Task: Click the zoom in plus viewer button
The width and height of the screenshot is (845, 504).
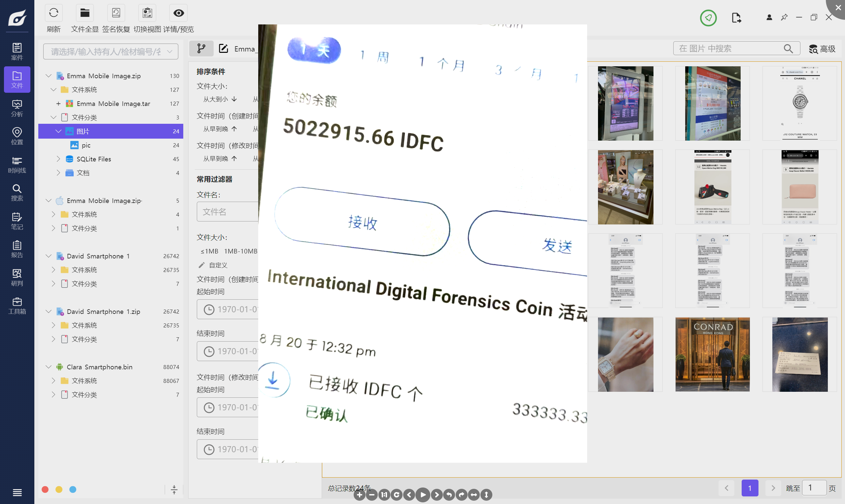Action: pos(360,495)
